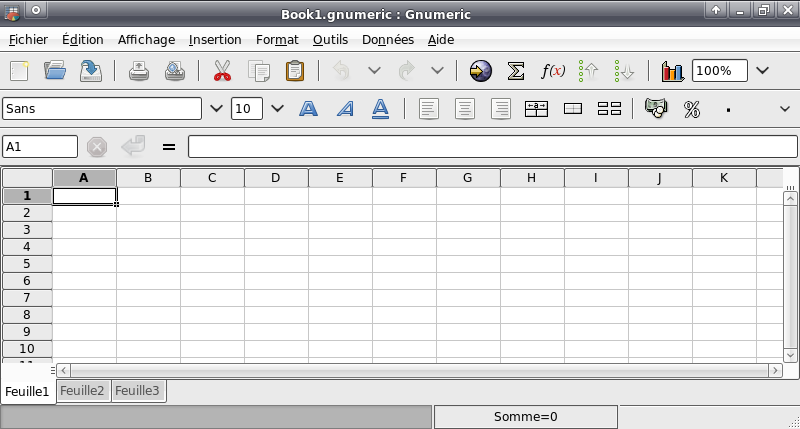800x429 pixels.
Task: Select row 5 by its header
Action: pyautogui.click(x=27, y=264)
